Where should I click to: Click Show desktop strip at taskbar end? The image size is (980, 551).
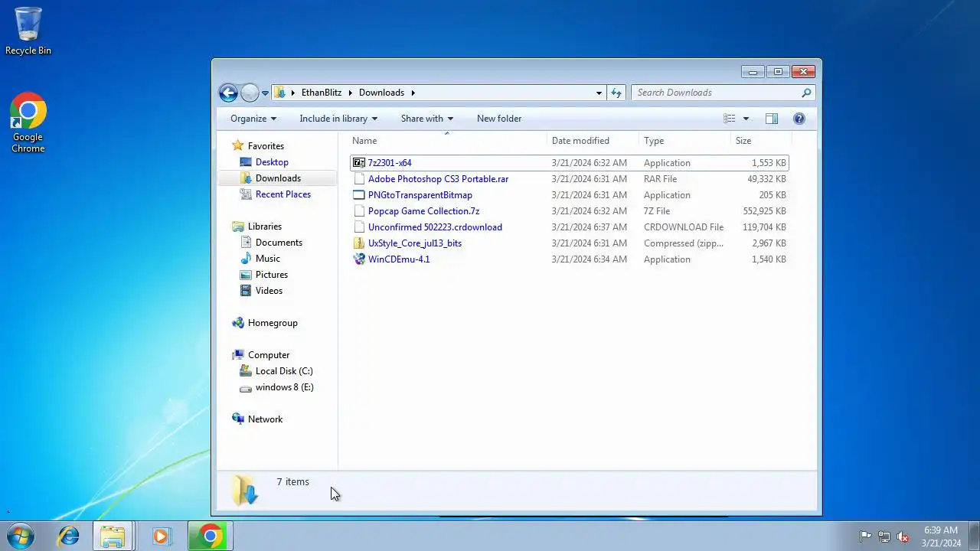coord(974,536)
